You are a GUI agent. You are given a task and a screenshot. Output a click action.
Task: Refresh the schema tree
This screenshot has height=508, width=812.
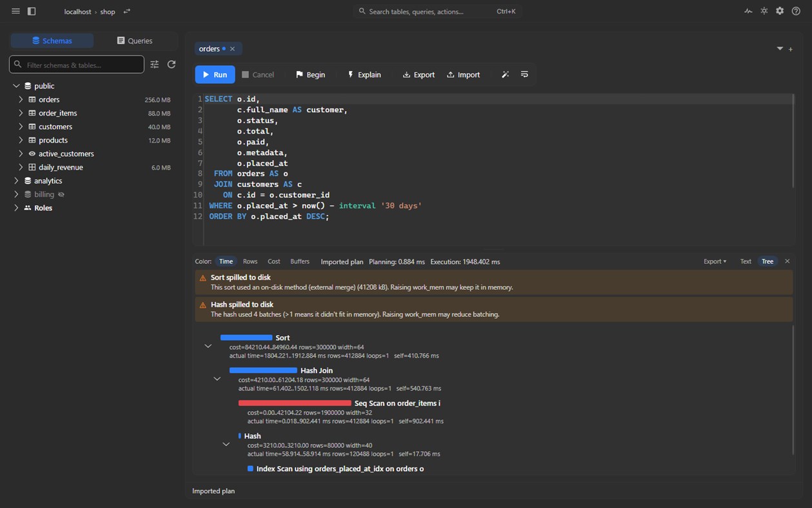pyautogui.click(x=172, y=65)
